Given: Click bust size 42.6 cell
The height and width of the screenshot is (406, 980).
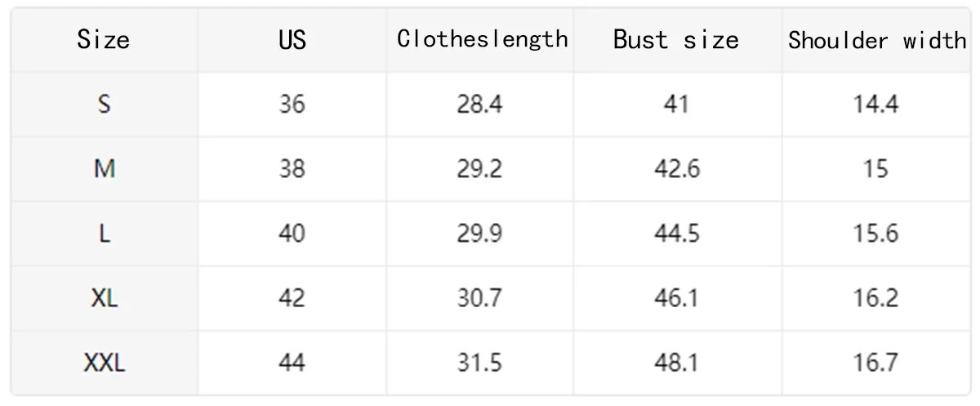Looking at the screenshot, I should pos(677,168).
